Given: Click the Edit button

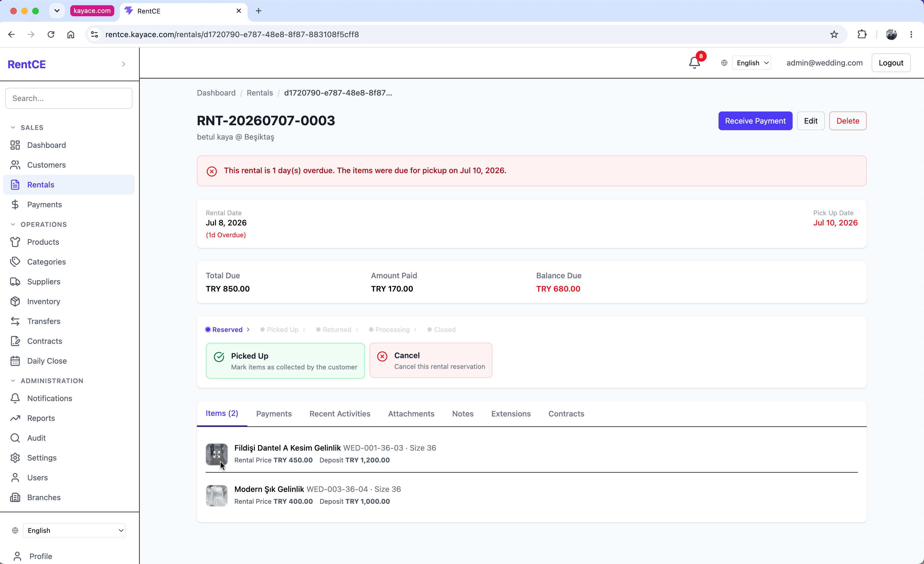Looking at the screenshot, I should pyautogui.click(x=811, y=121).
